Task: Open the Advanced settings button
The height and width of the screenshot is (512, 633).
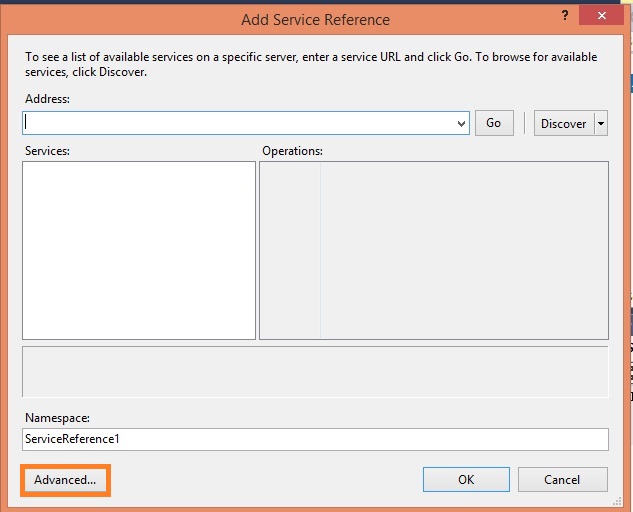Action: (x=65, y=480)
